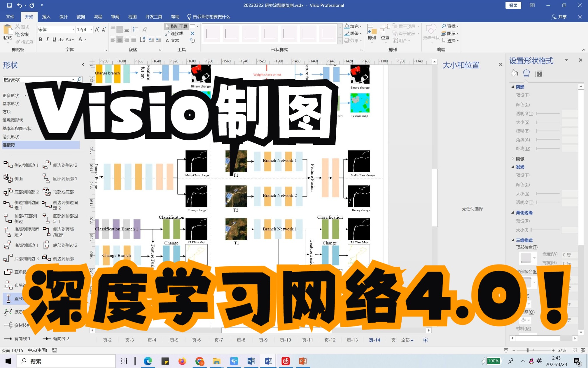Screen dimensions: 588x368
Task: Toggle left paragraph alignment
Action: pos(113,39)
